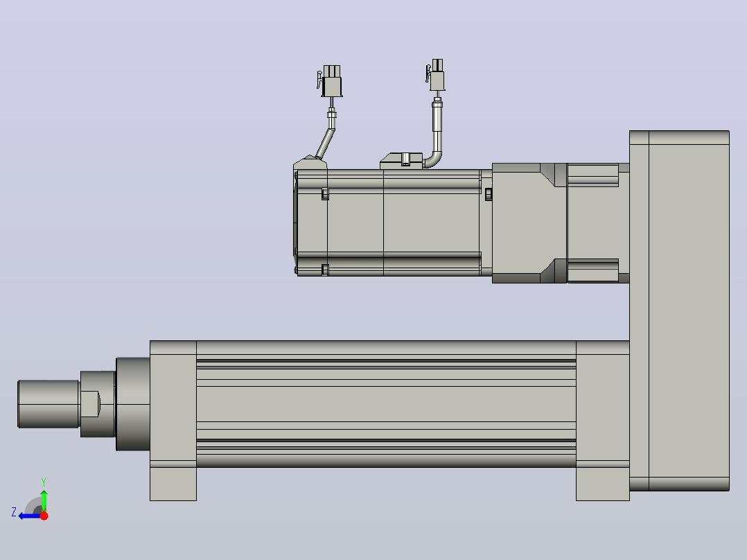
Task: Click the blue Z axis arrow
Action: click(x=30, y=516)
